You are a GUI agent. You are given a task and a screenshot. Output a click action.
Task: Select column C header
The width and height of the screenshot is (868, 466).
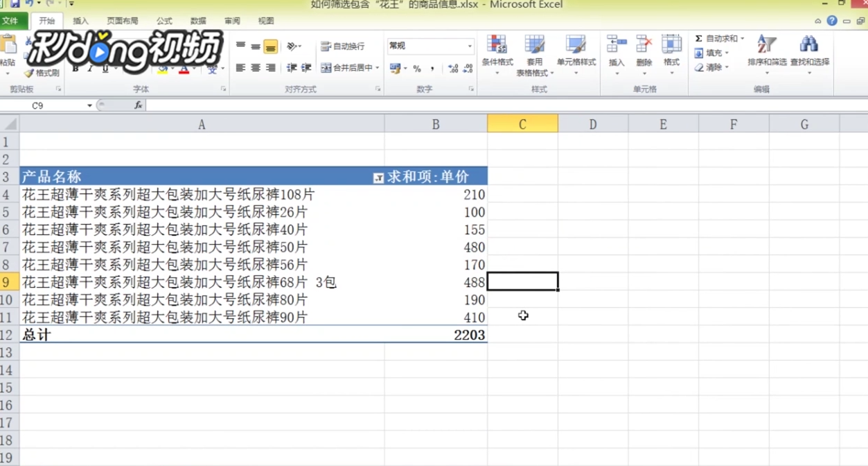pos(523,124)
